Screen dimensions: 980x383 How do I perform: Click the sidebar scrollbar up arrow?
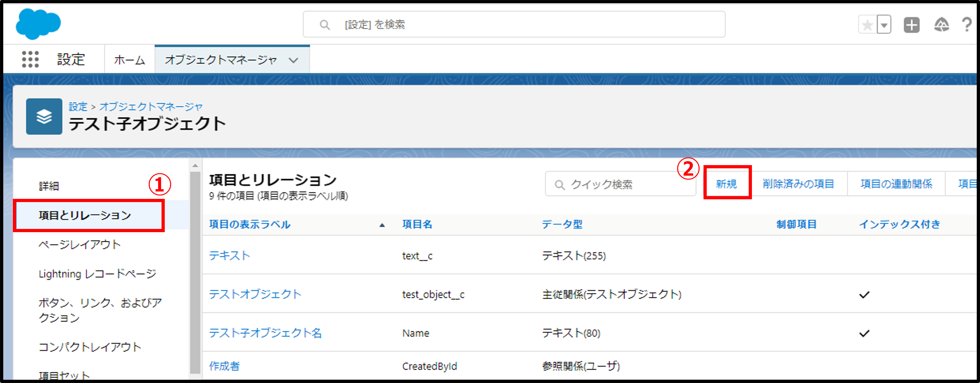(195, 166)
